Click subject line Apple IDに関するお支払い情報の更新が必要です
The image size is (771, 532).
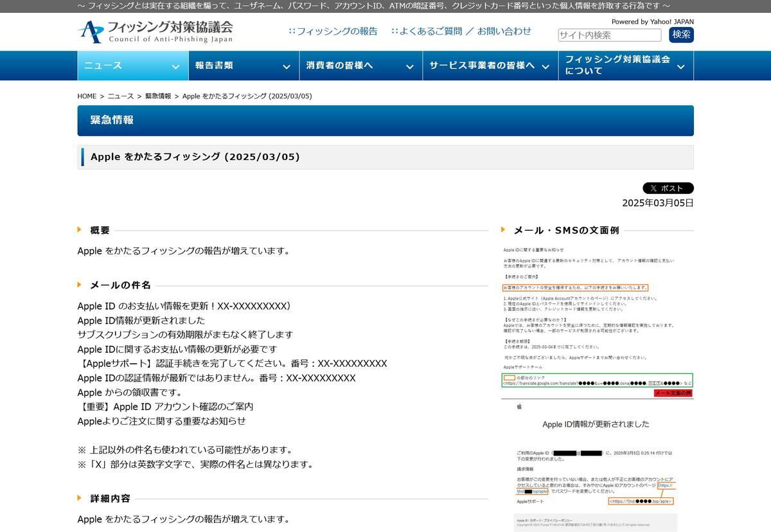point(177,349)
